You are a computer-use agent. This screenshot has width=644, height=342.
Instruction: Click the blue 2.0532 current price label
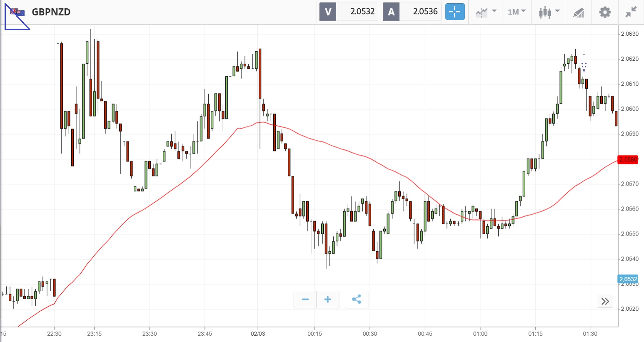coord(628,279)
